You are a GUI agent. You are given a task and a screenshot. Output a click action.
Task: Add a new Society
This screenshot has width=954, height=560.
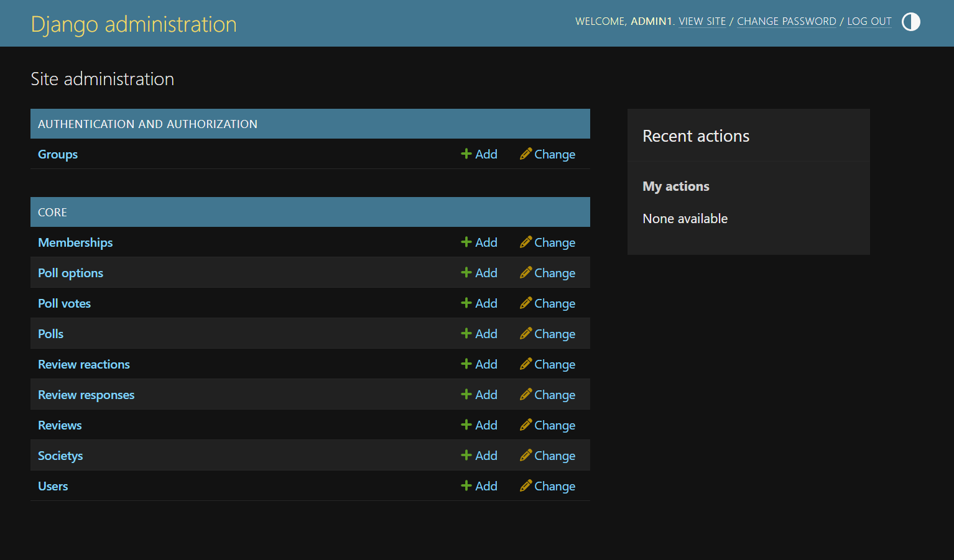[x=479, y=456]
